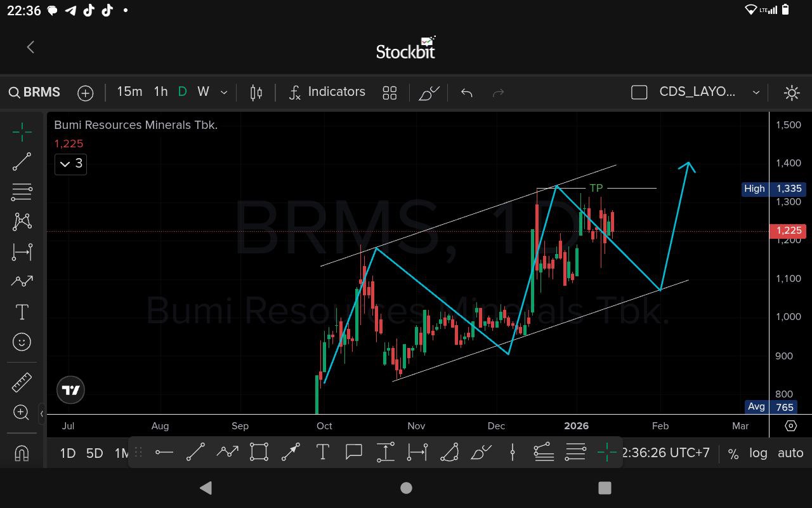Switch to the 15m timeframe
The height and width of the screenshot is (508, 812).
point(129,92)
